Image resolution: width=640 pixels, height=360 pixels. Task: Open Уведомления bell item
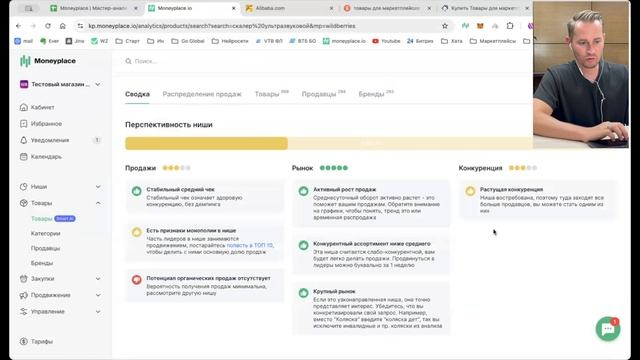pyautogui.click(x=50, y=140)
